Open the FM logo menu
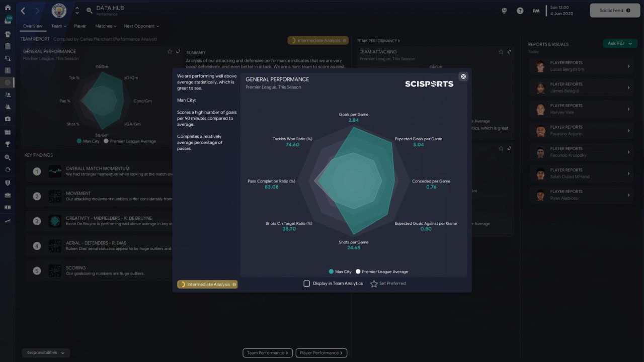Screen dimensions: 644x362 [536, 11]
